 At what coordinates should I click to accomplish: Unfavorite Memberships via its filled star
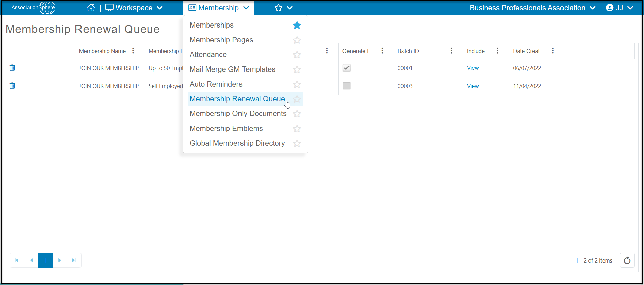click(297, 25)
